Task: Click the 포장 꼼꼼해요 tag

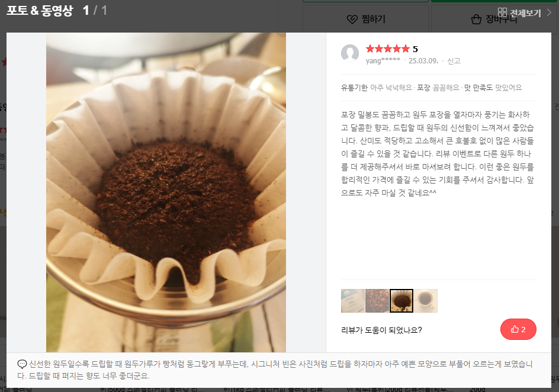Action: [438, 88]
